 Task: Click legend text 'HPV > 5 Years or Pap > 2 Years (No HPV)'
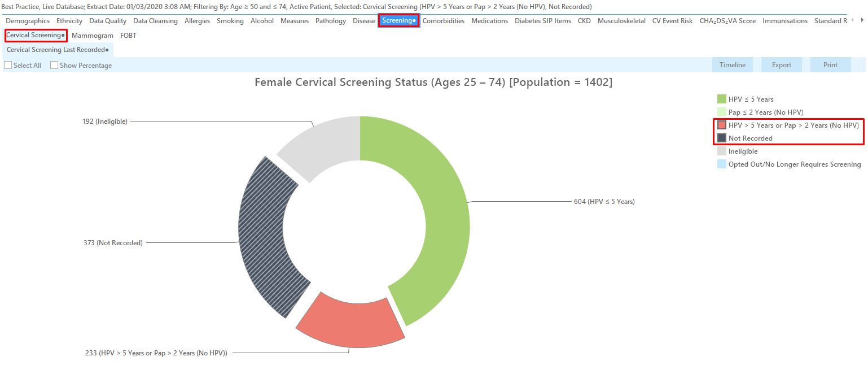pyautogui.click(x=794, y=125)
